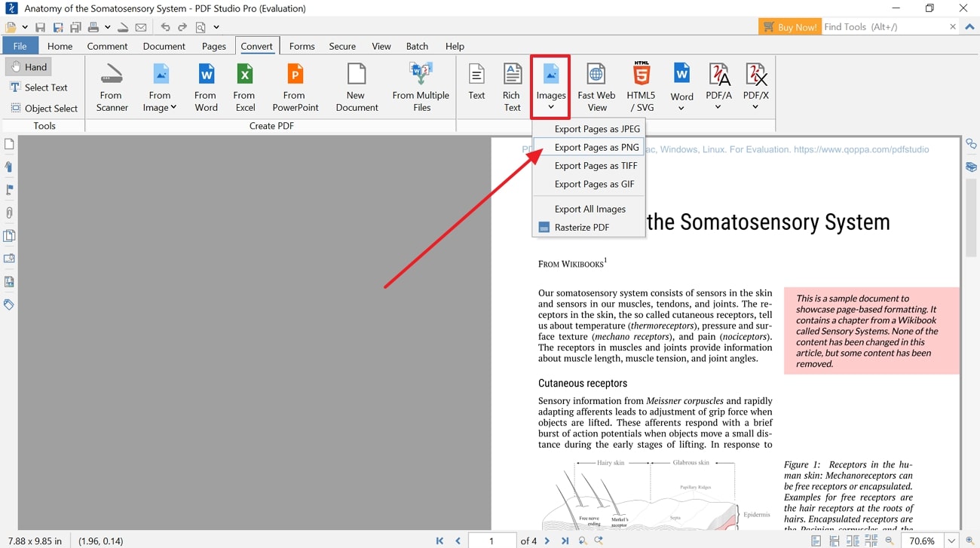This screenshot has height=548, width=980.
Task: Select the Hand tool
Action: [29, 67]
